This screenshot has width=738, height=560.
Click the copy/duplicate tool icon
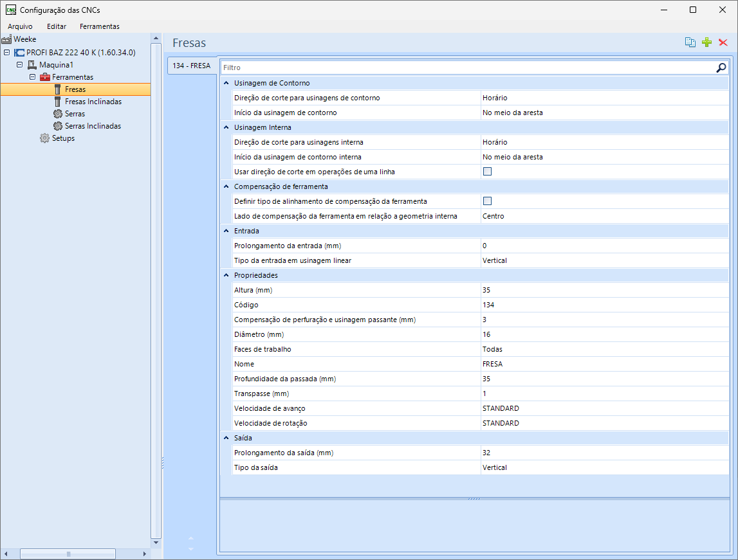point(690,42)
